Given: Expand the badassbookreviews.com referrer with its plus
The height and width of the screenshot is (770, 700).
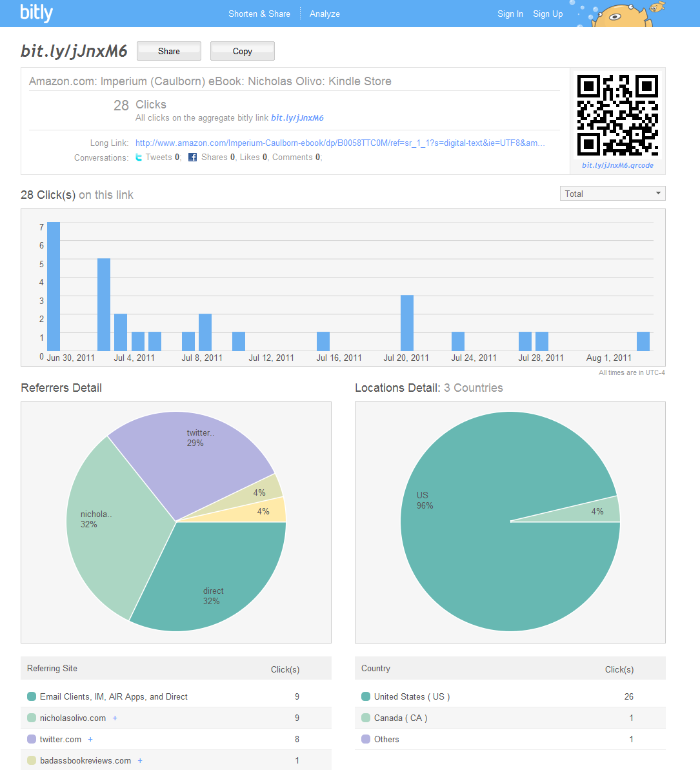Looking at the screenshot, I should (140, 760).
